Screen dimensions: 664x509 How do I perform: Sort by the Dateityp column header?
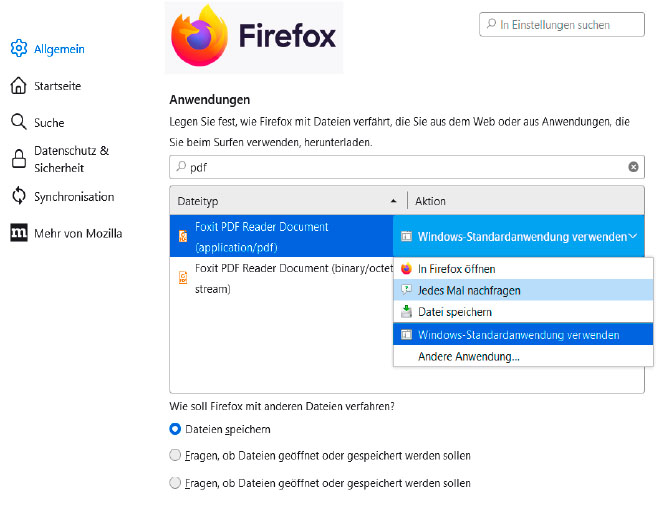(x=288, y=201)
